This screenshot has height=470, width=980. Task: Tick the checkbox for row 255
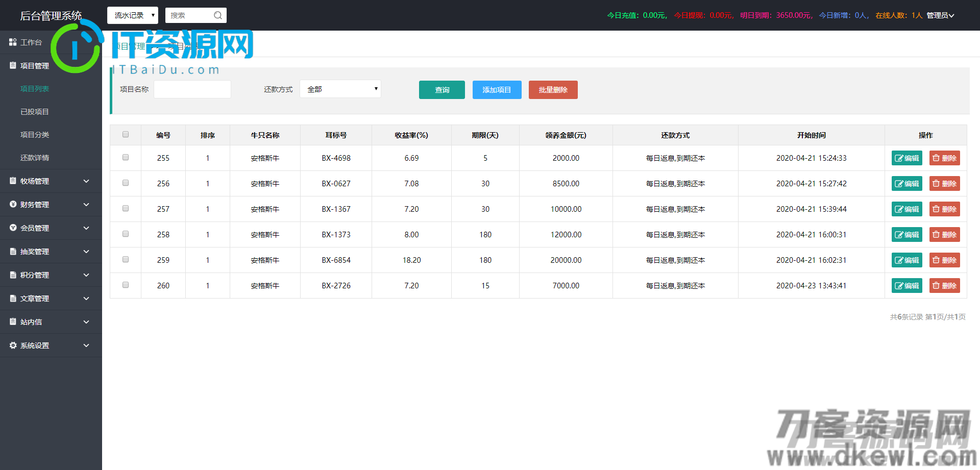pyautogui.click(x=126, y=157)
